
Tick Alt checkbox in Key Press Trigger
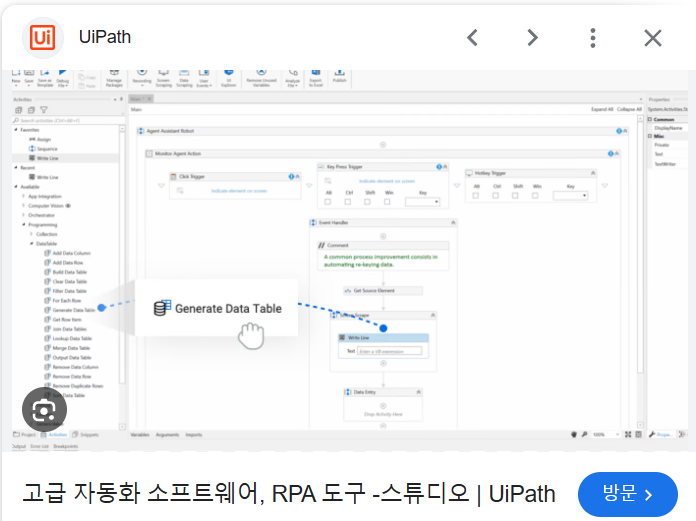click(328, 202)
